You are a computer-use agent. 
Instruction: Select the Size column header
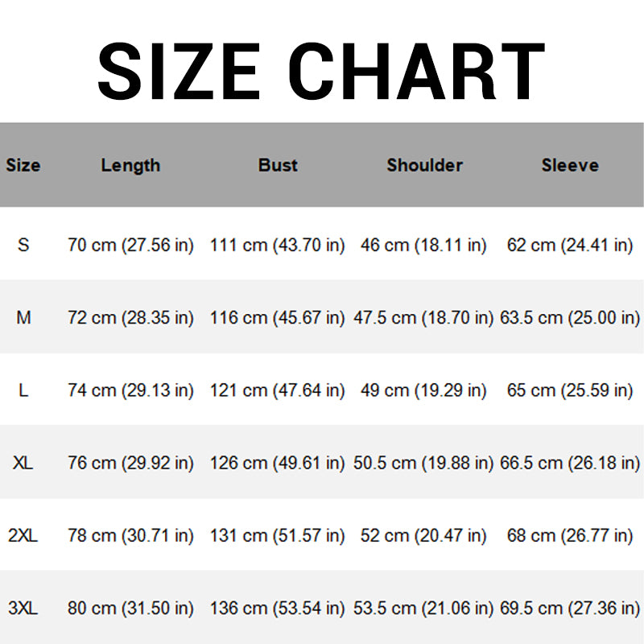(23, 165)
